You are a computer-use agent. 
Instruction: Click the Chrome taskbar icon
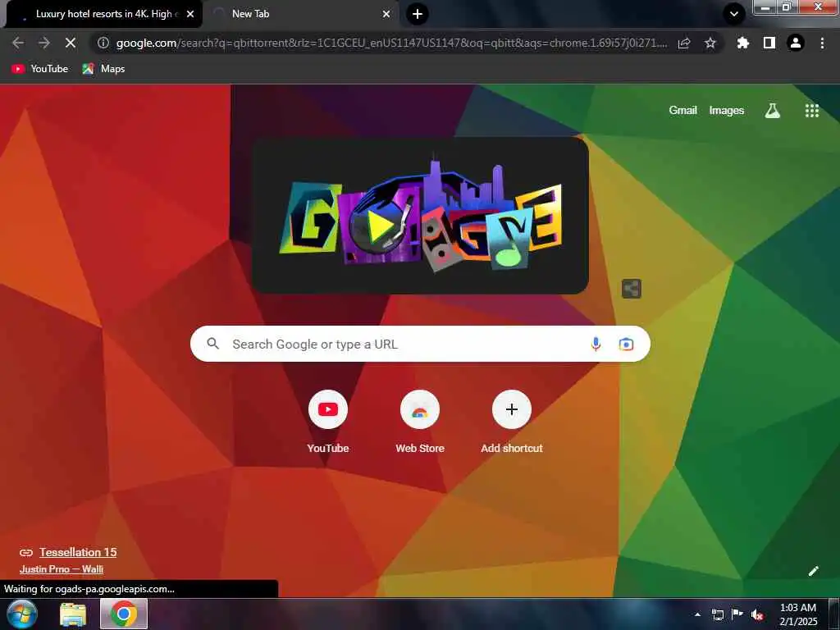pos(124,614)
